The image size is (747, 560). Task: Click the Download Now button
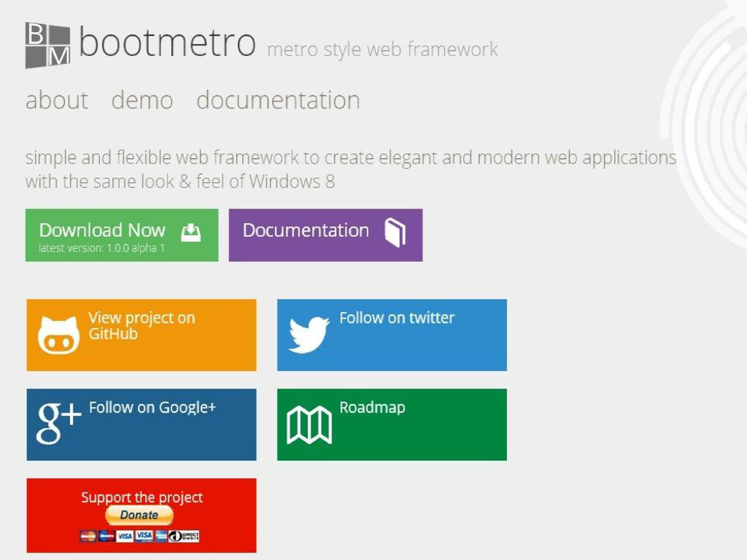click(122, 236)
